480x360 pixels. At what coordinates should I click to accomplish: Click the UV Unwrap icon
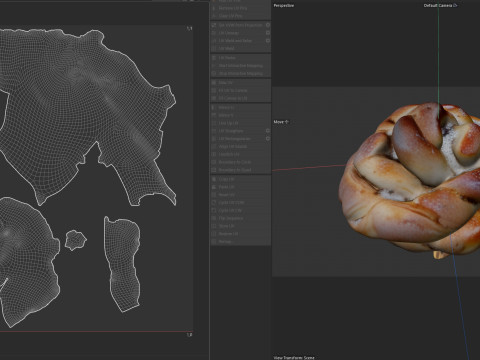click(214, 33)
